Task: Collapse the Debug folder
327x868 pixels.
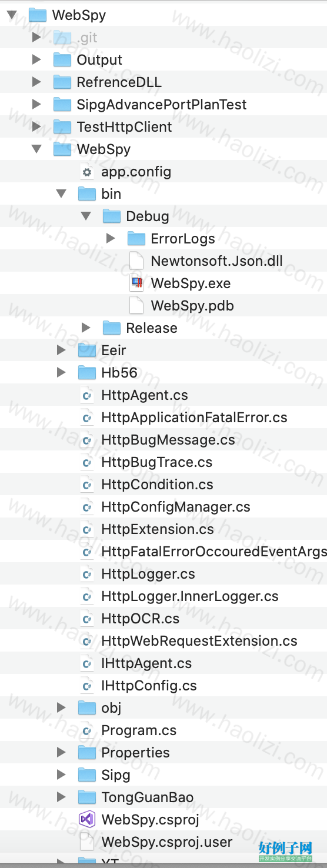Action: (86, 216)
